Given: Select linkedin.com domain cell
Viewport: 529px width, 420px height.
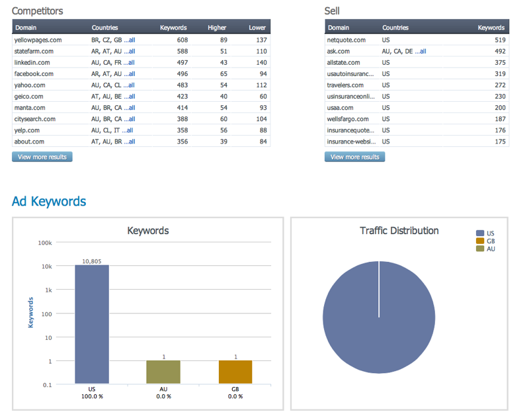Looking at the screenshot, I should click(32, 63).
